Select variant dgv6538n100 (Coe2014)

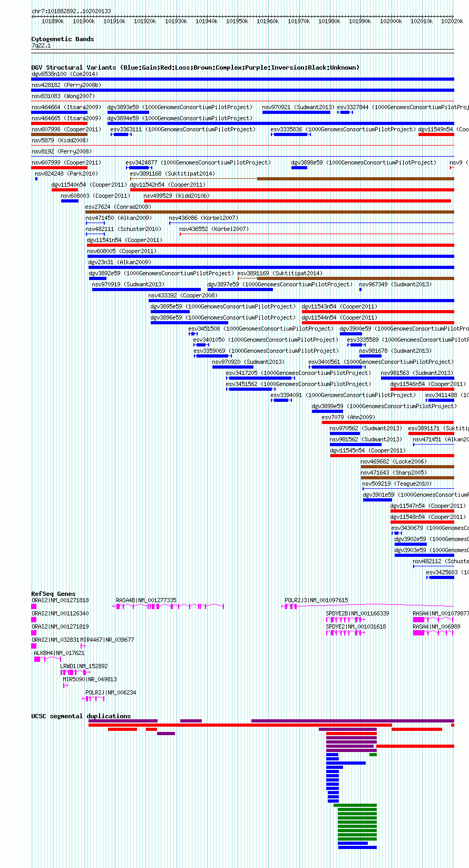pyautogui.click(x=65, y=74)
